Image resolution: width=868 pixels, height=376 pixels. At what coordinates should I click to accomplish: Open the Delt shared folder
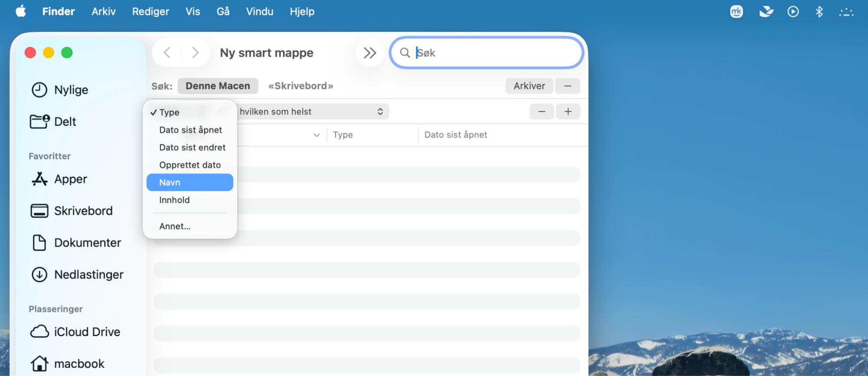[53, 122]
